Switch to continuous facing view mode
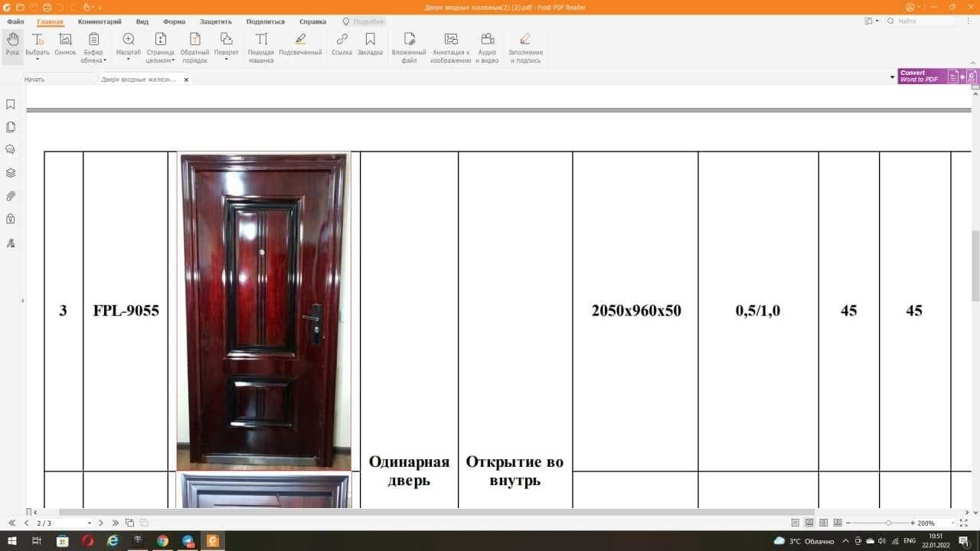This screenshot has height=551, width=980. tap(837, 523)
